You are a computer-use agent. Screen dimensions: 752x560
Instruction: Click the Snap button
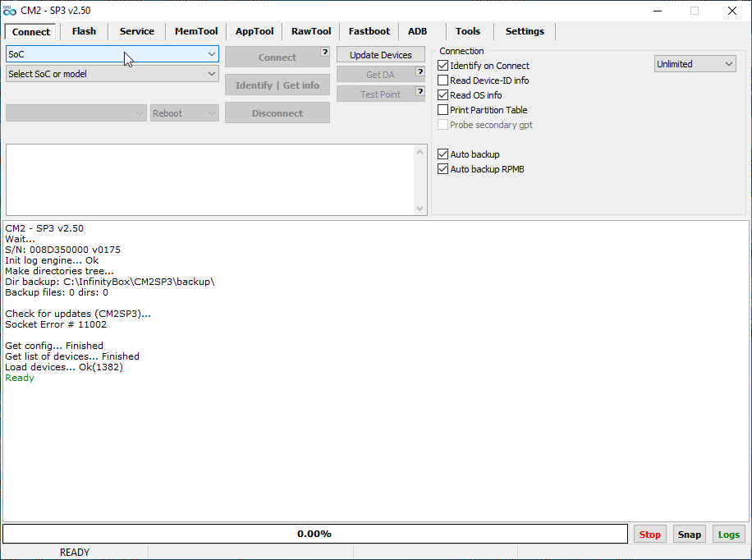pyautogui.click(x=689, y=534)
